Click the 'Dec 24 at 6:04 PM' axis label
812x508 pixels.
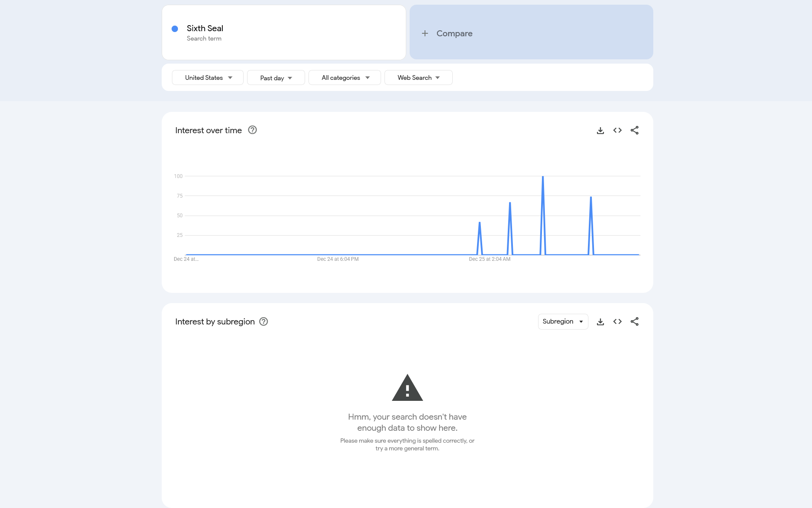[x=338, y=259]
